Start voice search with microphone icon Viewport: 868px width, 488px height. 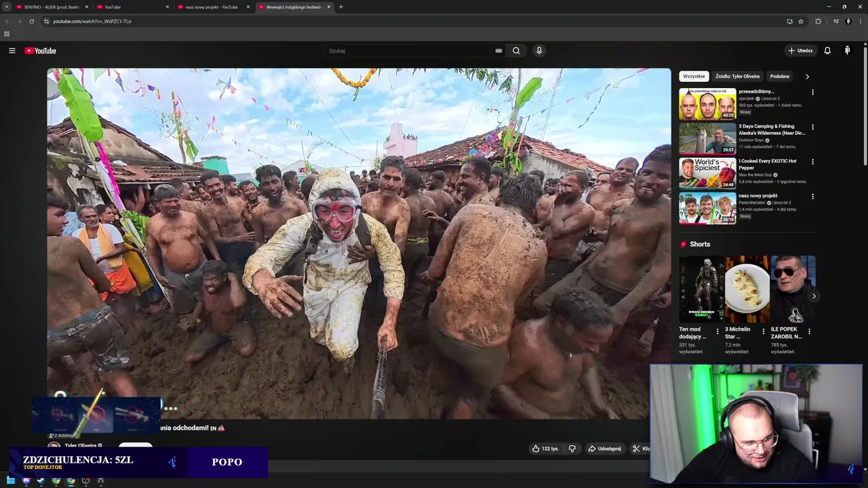(539, 51)
